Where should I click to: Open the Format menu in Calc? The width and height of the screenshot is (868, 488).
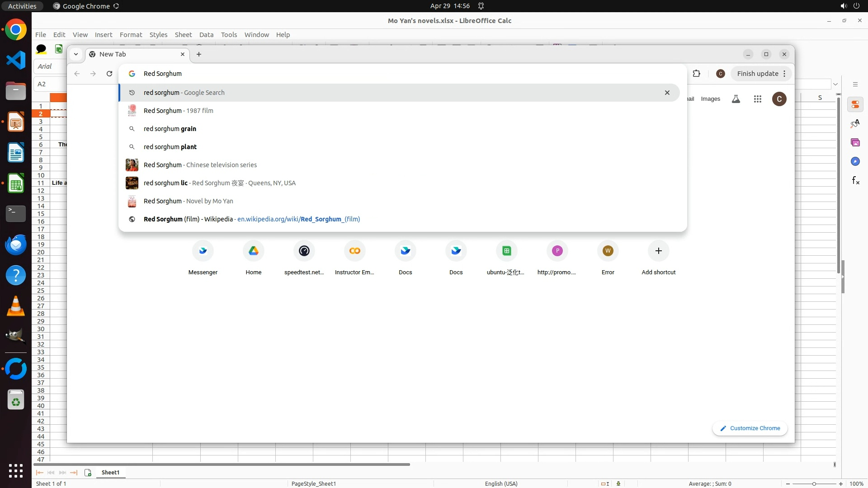coord(131,35)
